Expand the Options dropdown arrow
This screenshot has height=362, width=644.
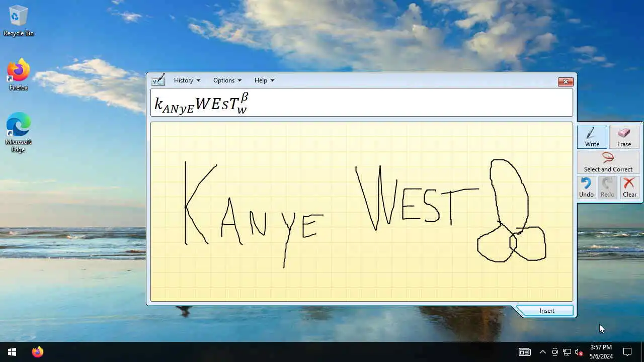point(239,80)
